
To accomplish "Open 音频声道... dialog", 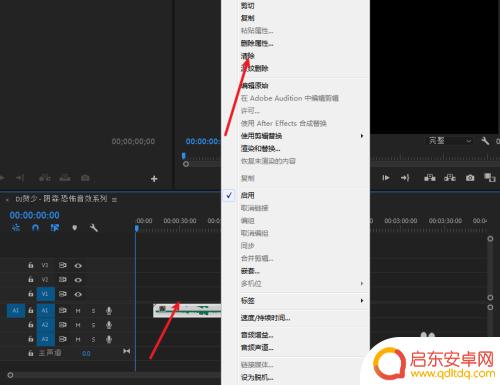I will (x=257, y=348).
